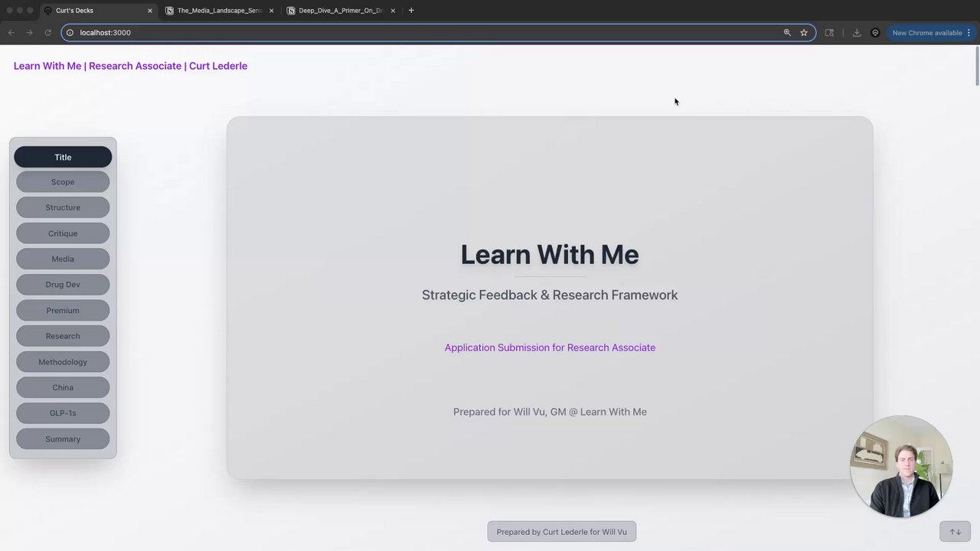Click 'Strategic Feedback & Research Framework' subtitle
Image resolution: width=980 pixels, height=551 pixels.
click(x=550, y=295)
